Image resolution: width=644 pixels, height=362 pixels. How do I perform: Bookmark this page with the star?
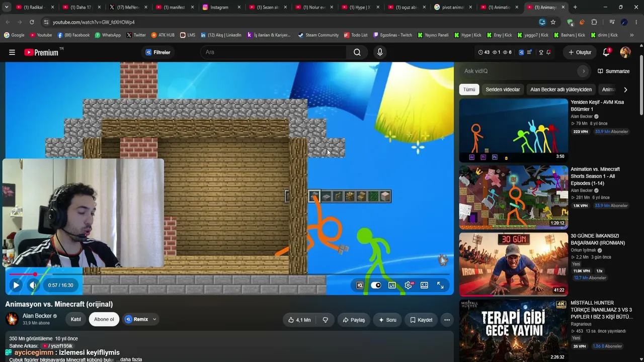(x=553, y=22)
